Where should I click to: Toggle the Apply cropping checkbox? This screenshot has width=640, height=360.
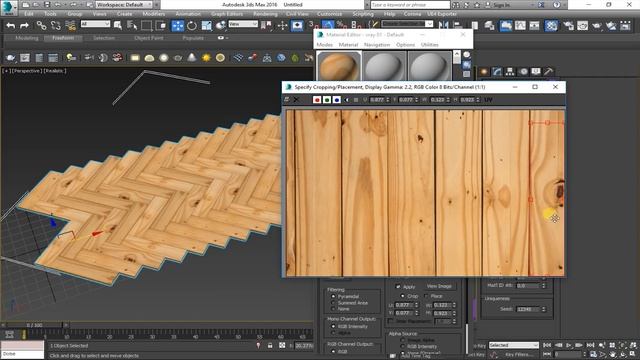click(x=398, y=287)
